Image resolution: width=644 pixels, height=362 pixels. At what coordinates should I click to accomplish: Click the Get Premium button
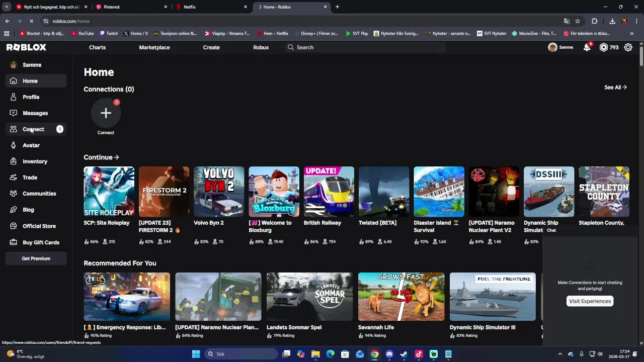point(36,258)
